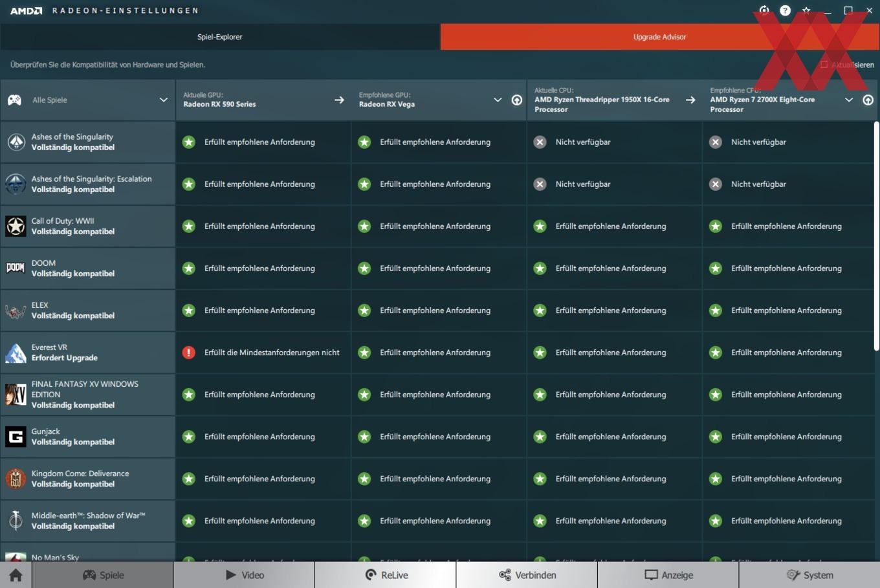The width and height of the screenshot is (880, 588).
Task: Click the favorites star icon in title bar
Action: click(x=806, y=10)
